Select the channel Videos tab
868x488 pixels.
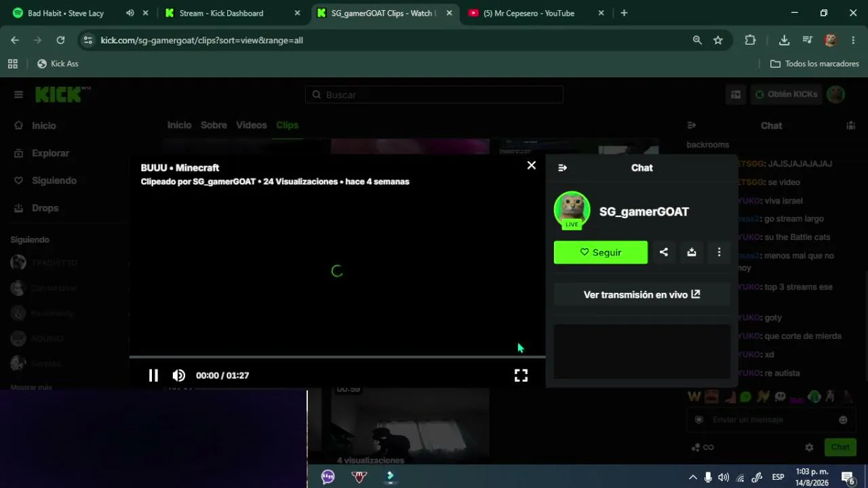(x=252, y=125)
